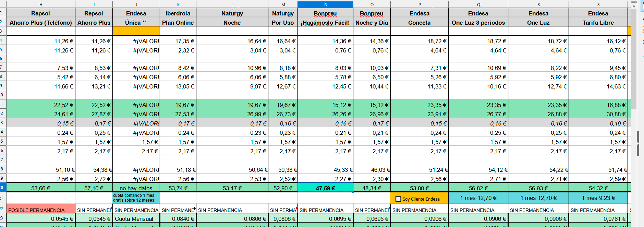Select column H header
Screen dimensions: 644x227
pos(41,4)
